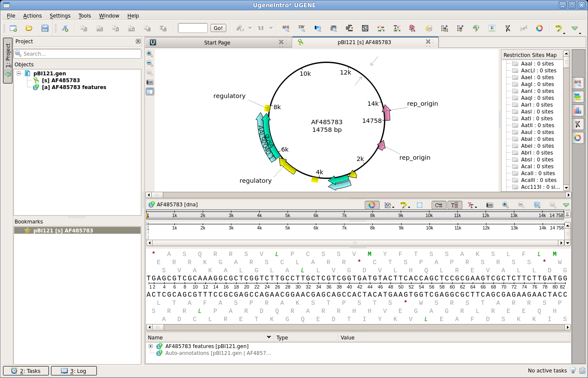Open the green triangle menu in sequence toolbar
This screenshot has width=588, height=378.
tap(566, 205)
